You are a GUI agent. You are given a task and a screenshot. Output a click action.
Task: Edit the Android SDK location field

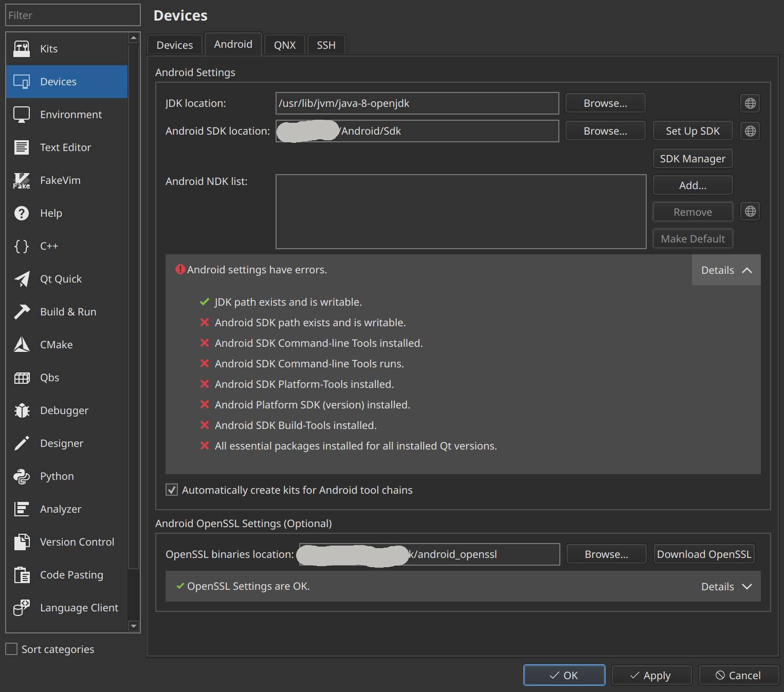417,131
